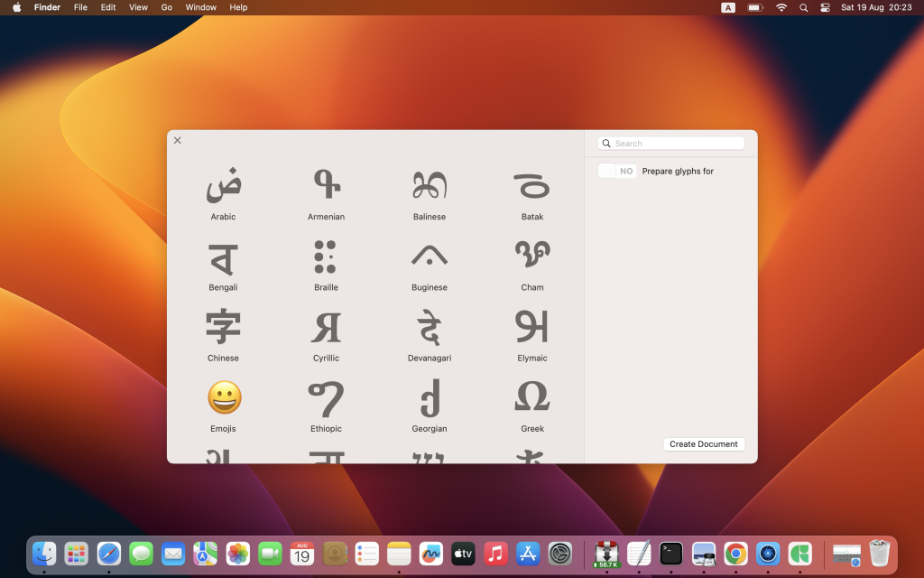Screen dimensions: 924x578
Task: Open Maps from the Dock
Action: point(206,554)
